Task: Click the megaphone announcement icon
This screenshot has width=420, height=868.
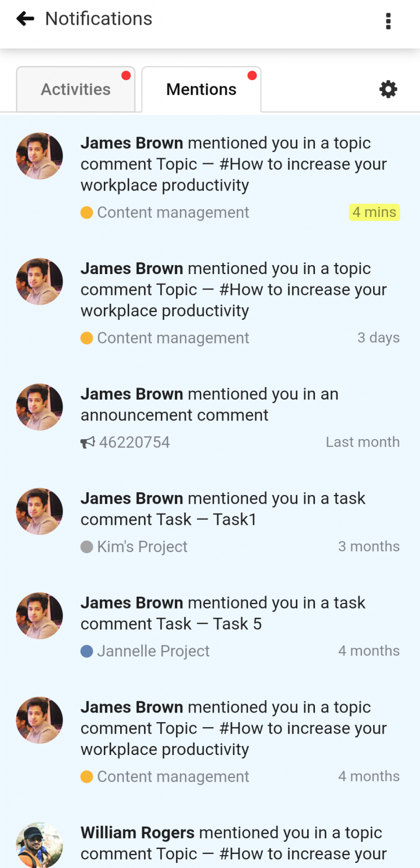Action: point(88,442)
